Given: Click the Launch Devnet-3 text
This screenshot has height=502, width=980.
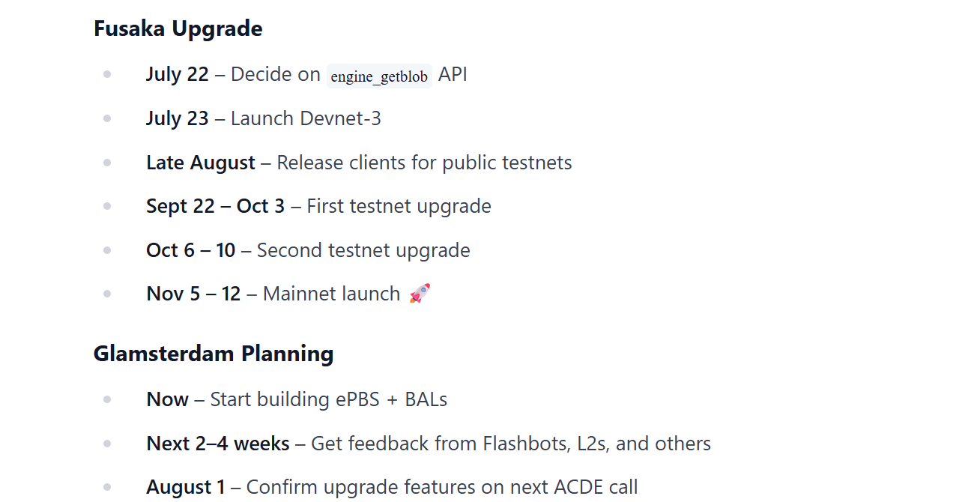Looking at the screenshot, I should [x=306, y=119].
